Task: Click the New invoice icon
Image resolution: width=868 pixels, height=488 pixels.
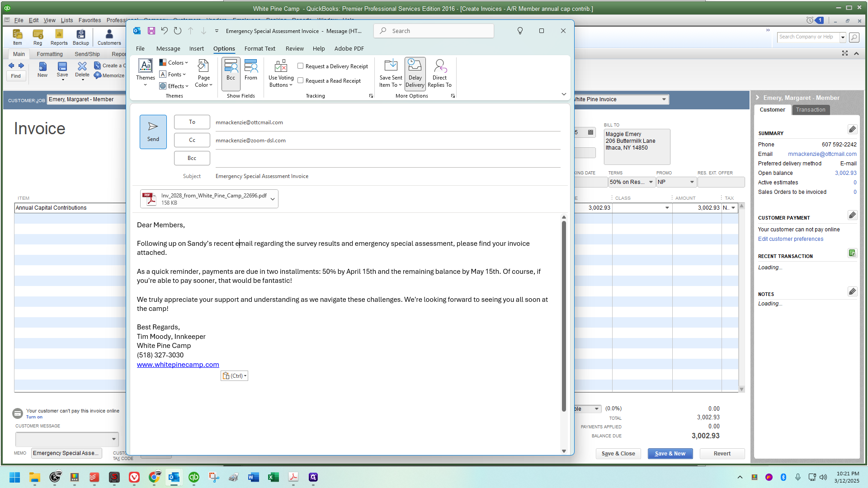Action: click(42, 70)
